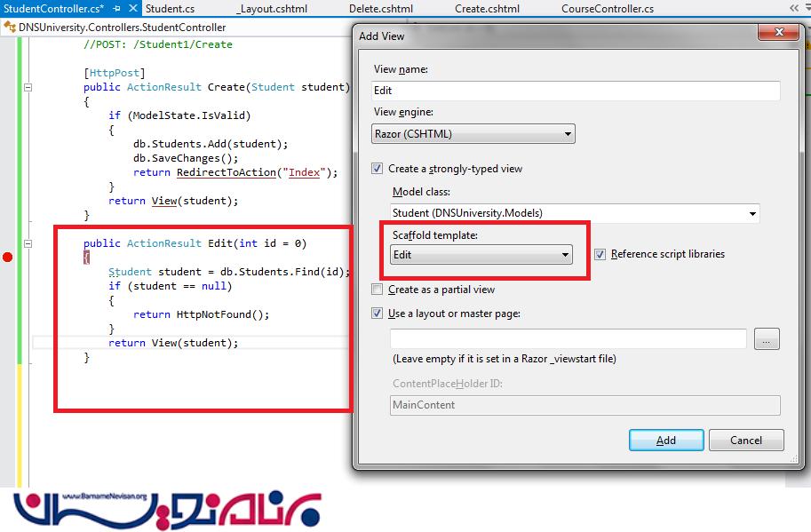This screenshot has width=811, height=532.
Task: Click the BarnameNevisan logo
Action: 167,510
